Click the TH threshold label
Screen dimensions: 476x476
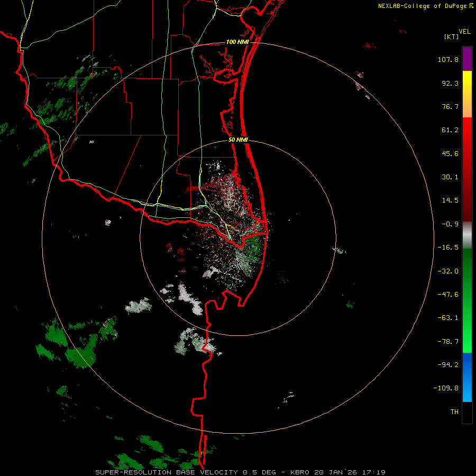(x=454, y=412)
